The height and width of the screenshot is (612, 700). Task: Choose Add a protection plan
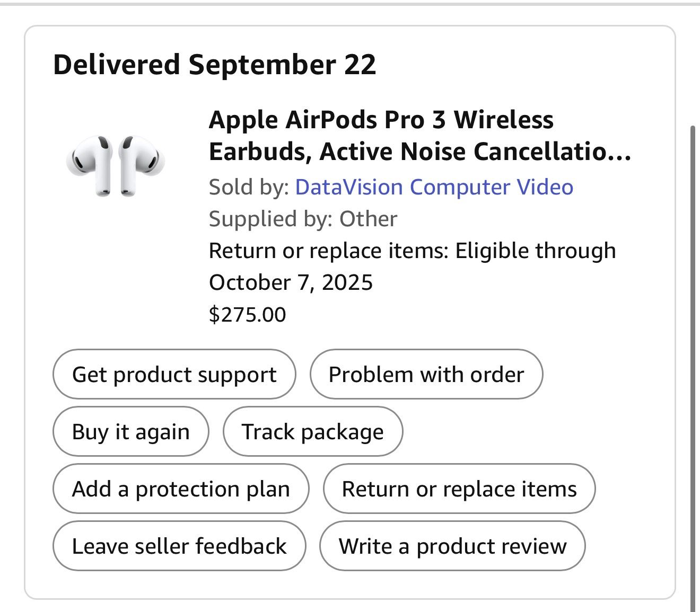181,489
